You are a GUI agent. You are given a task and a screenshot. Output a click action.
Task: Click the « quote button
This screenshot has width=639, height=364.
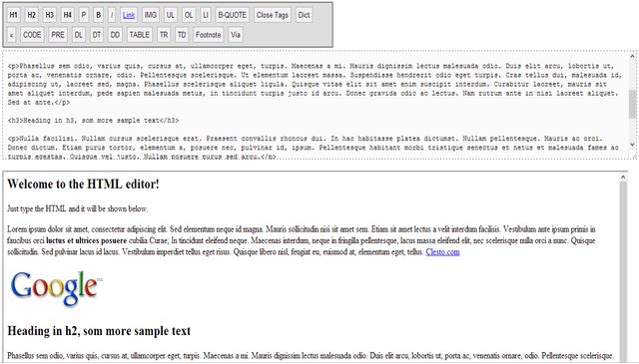[11, 35]
